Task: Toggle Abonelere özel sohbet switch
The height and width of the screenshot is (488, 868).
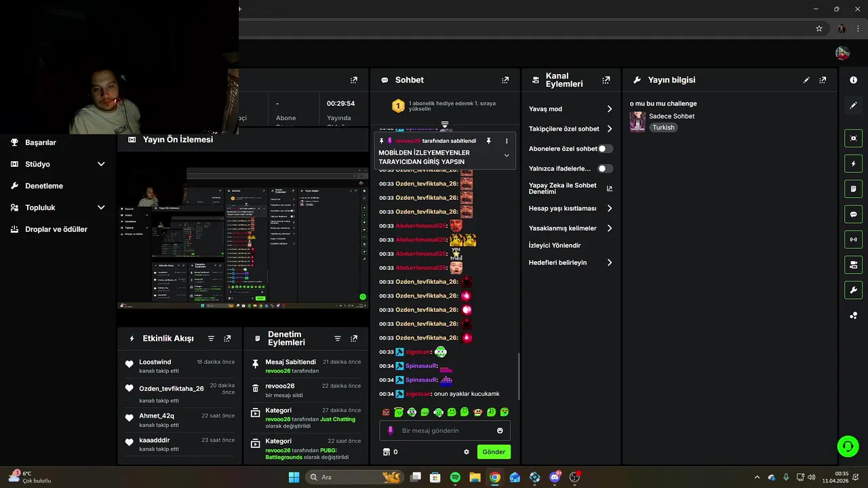Action: pos(605,148)
